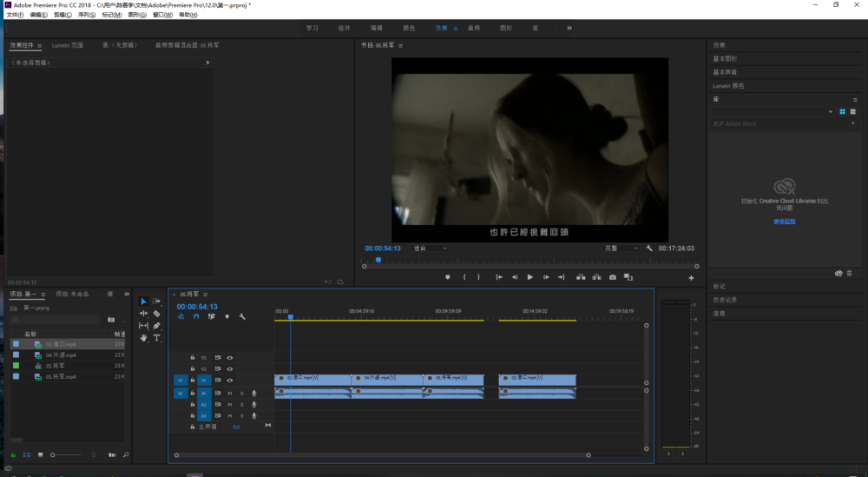Expand the workspace overflow chevron (»)
Viewport: 868px width, 477px height.
pos(569,28)
